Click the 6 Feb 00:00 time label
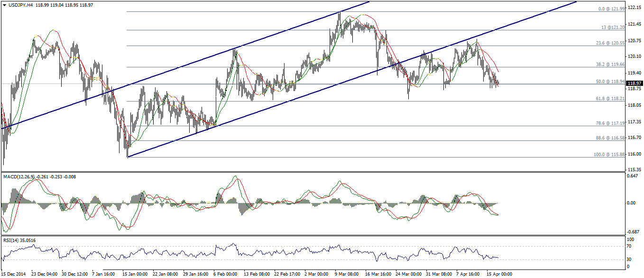Screen dimensions: 644x278 click(x=225, y=274)
